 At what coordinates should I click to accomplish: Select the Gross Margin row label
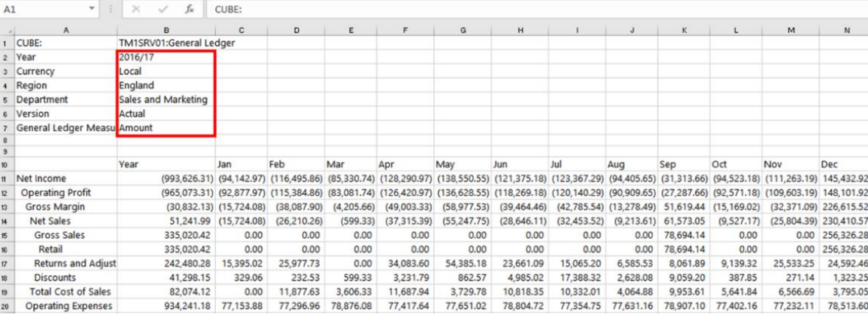coord(66,207)
